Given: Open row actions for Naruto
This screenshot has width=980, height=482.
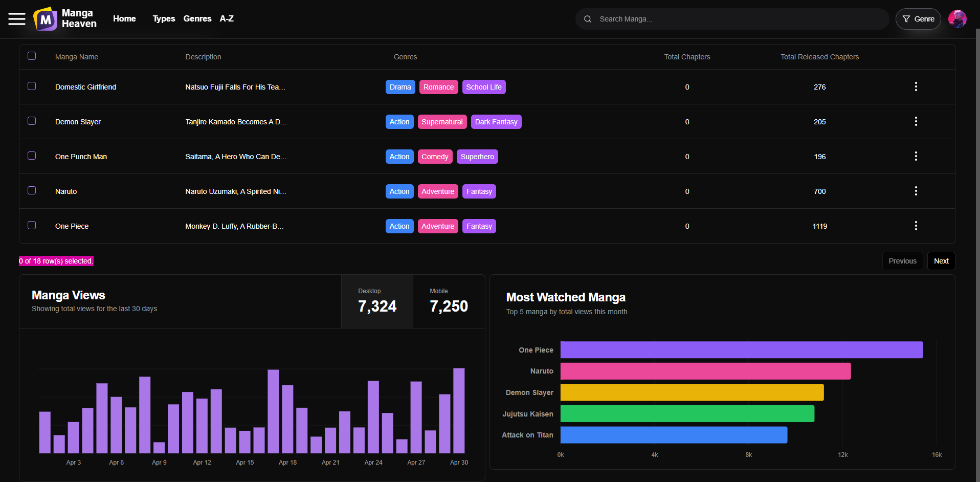Looking at the screenshot, I should 916,191.
